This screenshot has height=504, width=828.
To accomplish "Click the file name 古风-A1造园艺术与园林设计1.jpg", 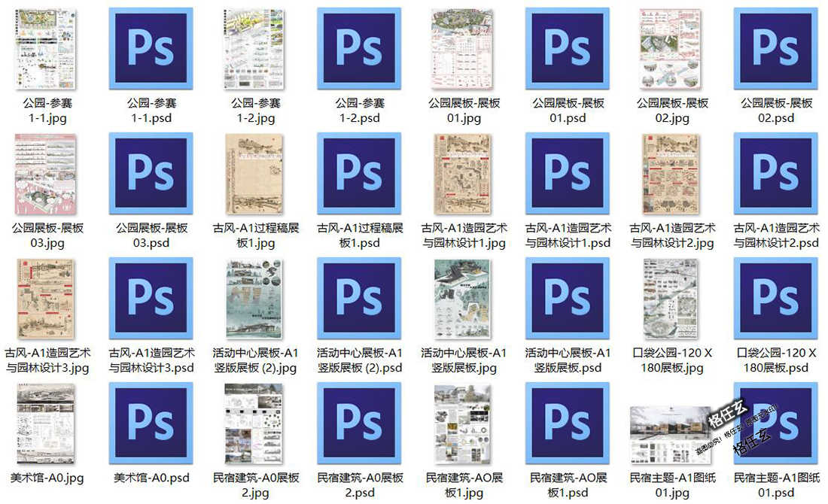I will tap(464, 235).
